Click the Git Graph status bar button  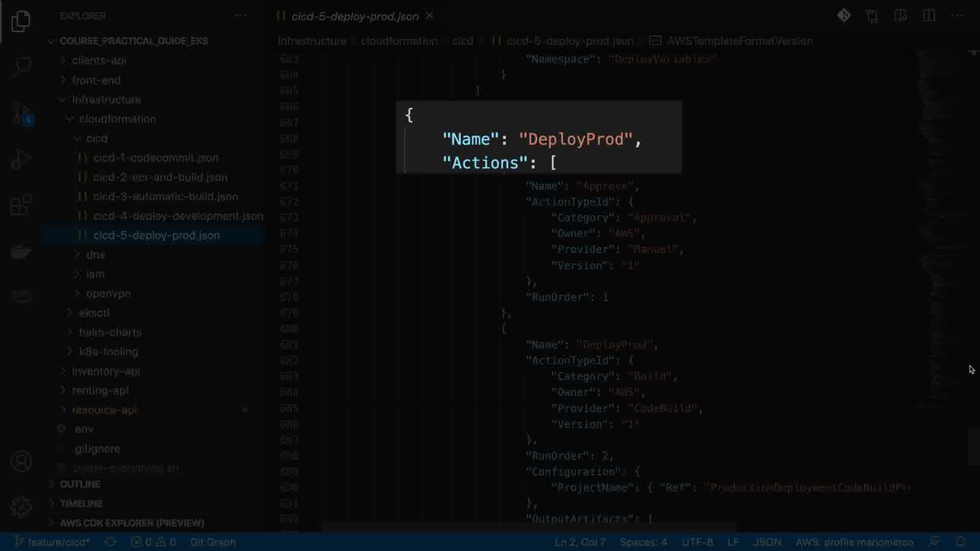click(x=212, y=542)
